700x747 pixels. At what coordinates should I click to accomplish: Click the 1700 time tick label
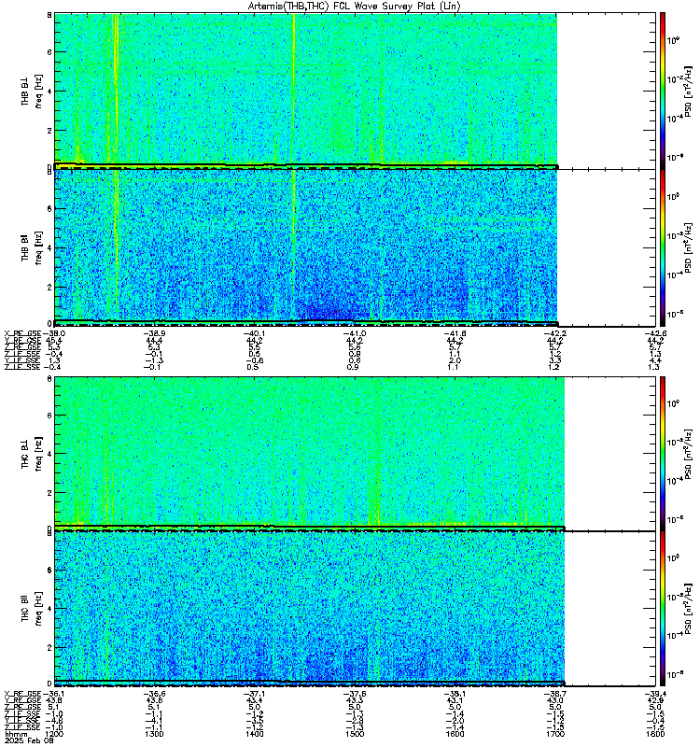click(555, 734)
